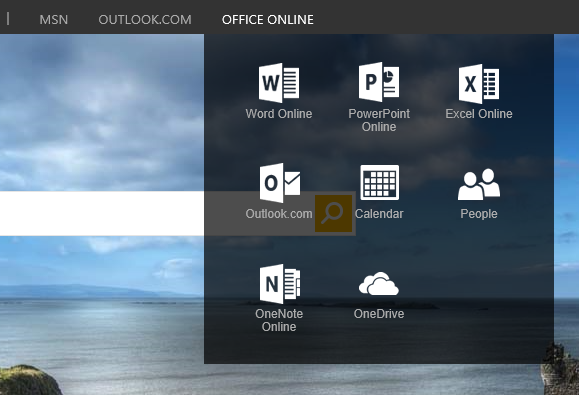Launch PowerPoint Online via its P icon
The width and height of the screenshot is (579, 395).
[379, 82]
